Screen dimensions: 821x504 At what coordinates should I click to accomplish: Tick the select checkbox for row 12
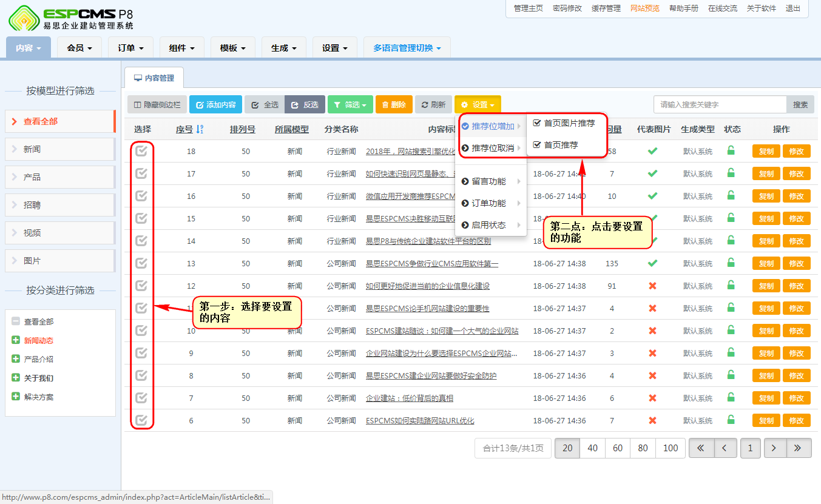(x=141, y=286)
